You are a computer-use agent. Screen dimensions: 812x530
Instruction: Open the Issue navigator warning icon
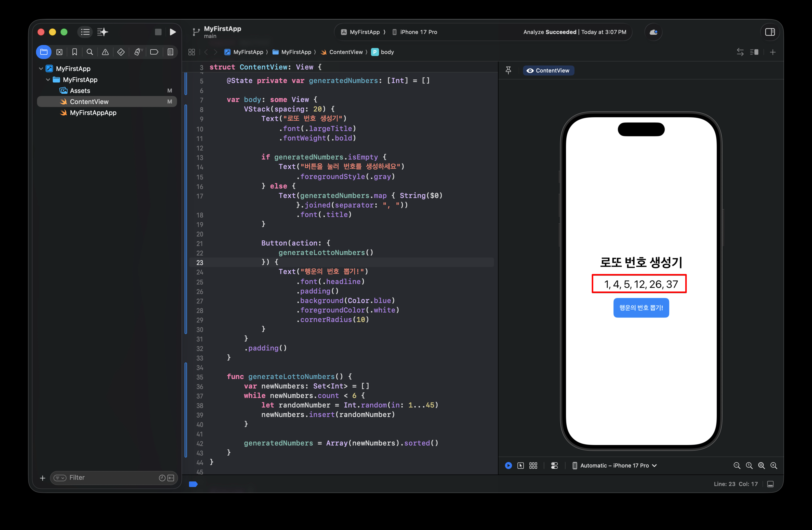click(105, 52)
